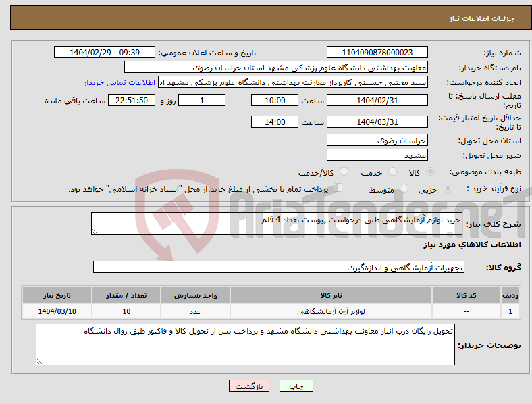
Task: Click the need date cell 1404/03/10
Action: (57, 311)
